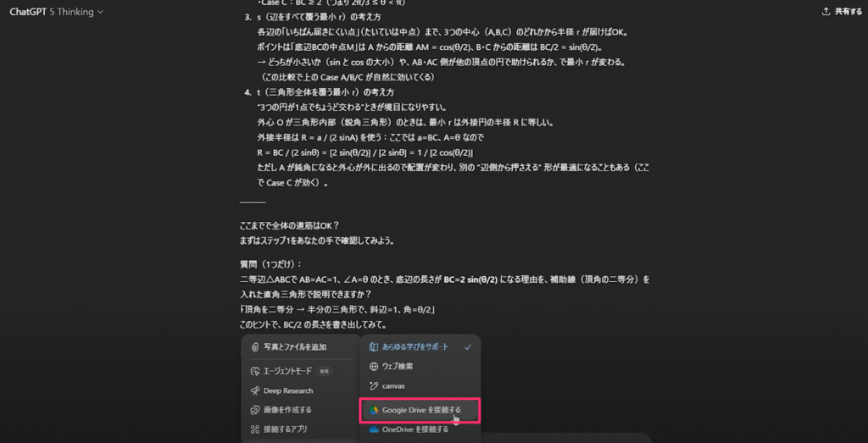This screenshot has height=443, width=868.
Task: Click the canvas pencil icon
Action: (x=374, y=385)
